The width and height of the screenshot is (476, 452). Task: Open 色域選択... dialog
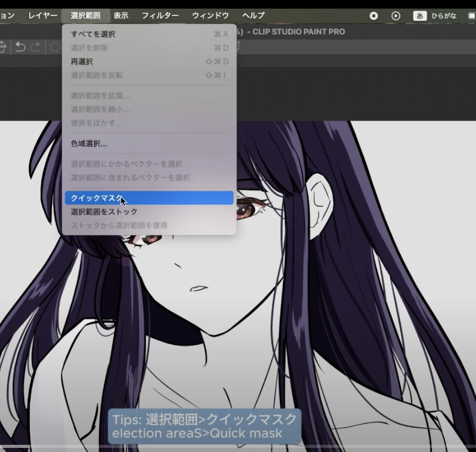point(149,143)
